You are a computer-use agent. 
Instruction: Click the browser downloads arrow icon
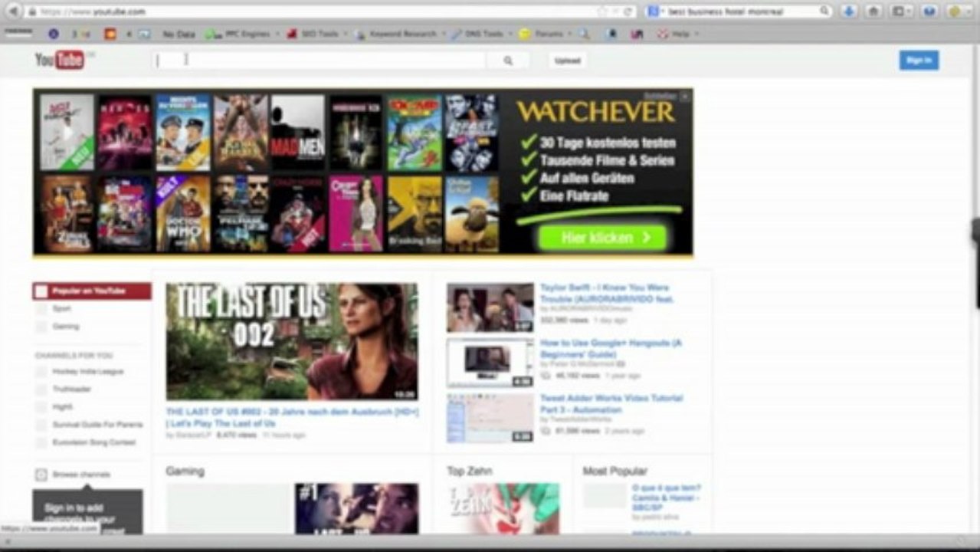(x=848, y=11)
